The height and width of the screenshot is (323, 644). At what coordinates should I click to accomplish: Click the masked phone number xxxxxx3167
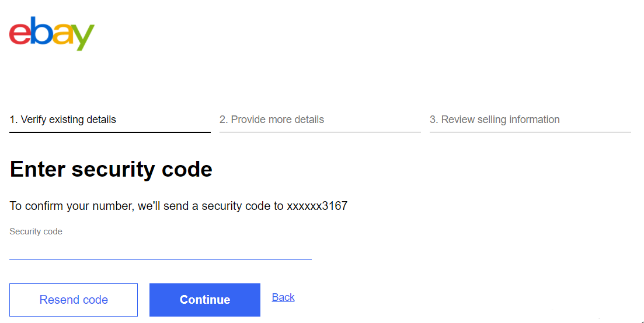click(317, 206)
